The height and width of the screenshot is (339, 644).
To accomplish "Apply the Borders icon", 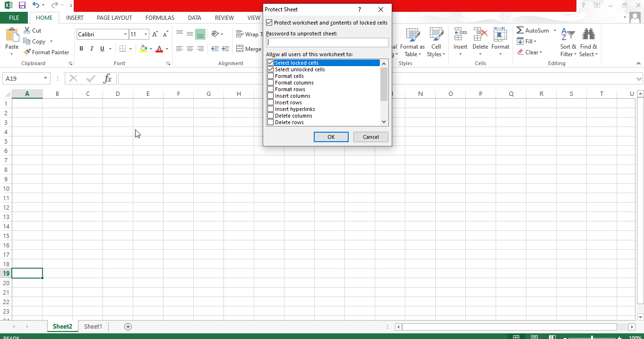I will 123,49.
